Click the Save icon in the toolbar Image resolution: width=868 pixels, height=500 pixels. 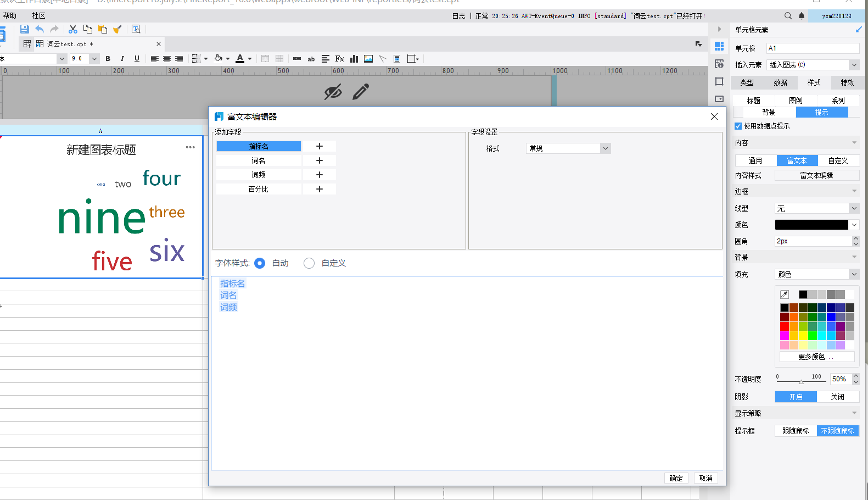[24, 29]
